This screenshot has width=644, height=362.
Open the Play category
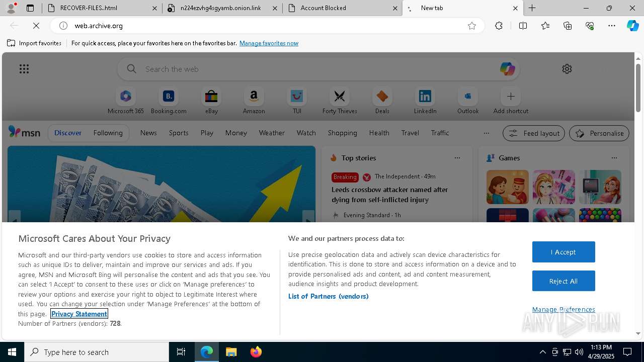pyautogui.click(x=207, y=133)
